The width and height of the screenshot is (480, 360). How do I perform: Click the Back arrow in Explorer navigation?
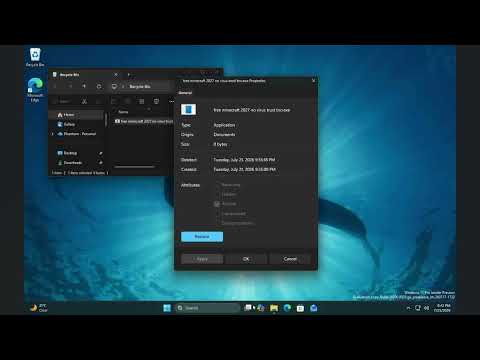[x=55, y=86]
